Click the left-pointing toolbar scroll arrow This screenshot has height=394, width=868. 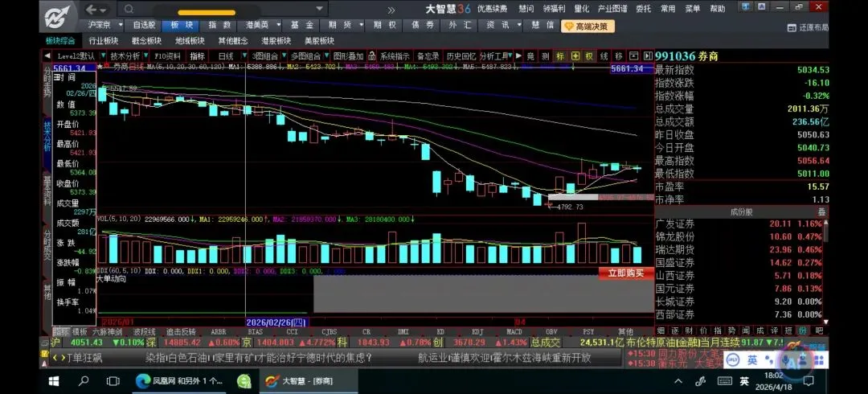47,56
